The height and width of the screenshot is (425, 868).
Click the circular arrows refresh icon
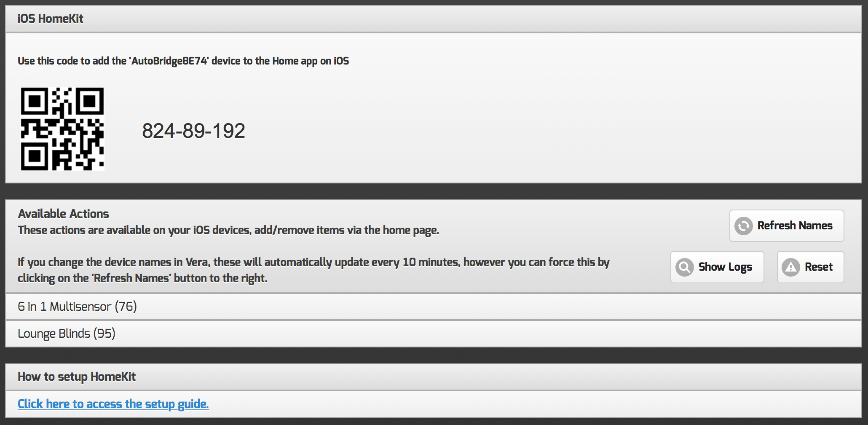pos(744,226)
